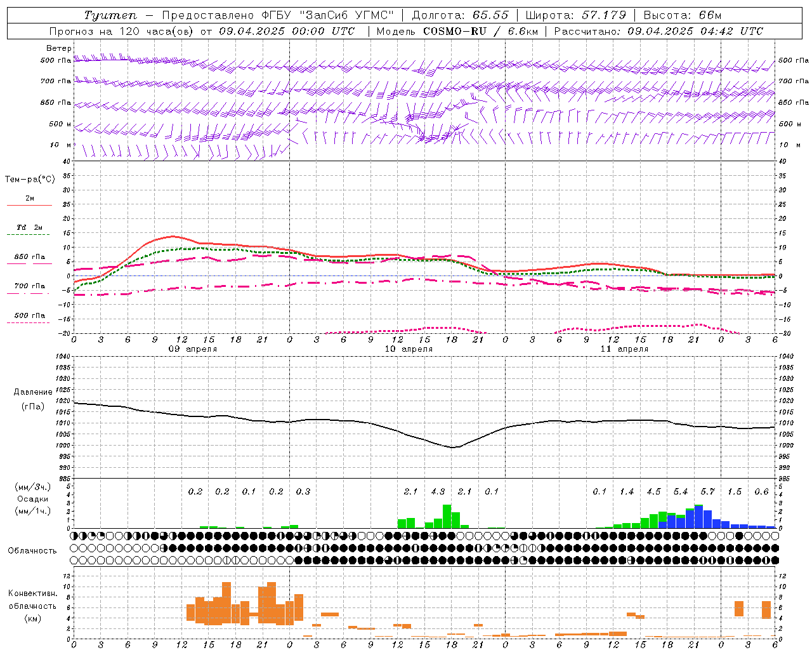Click the 4.3 precipitation value
The height and width of the screenshot is (650, 812).
[438, 492]
